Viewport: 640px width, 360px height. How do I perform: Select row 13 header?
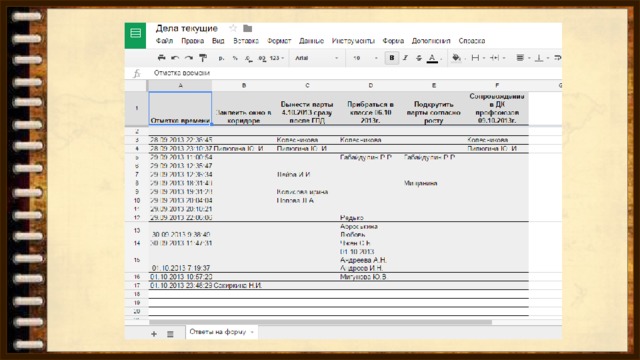137,231
